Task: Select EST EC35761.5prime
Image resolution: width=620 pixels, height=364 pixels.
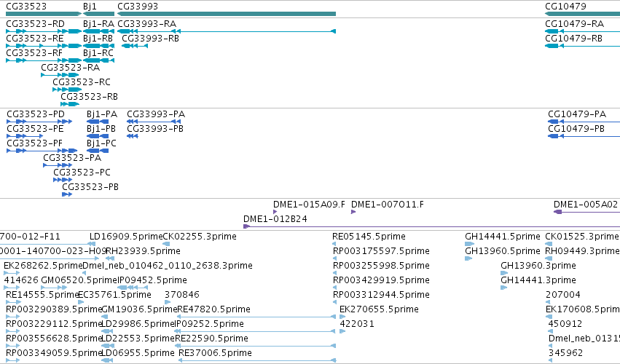Action: point(80,302)
